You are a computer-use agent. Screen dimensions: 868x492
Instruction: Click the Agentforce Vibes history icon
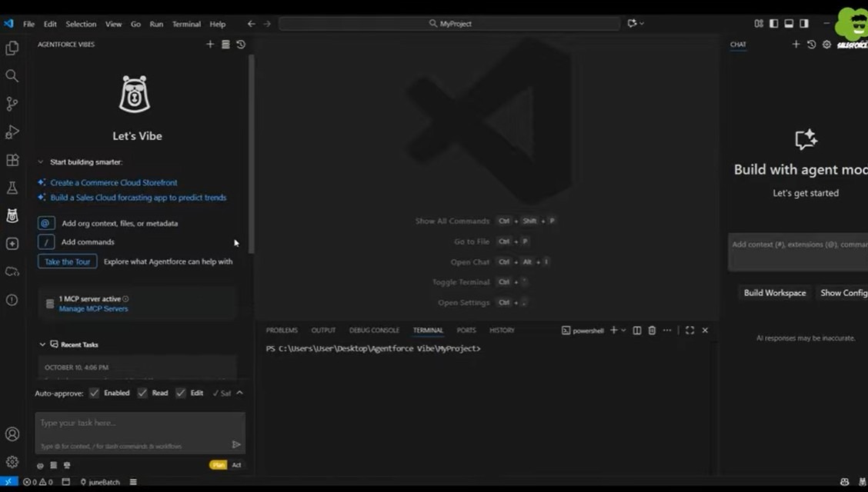pyautogui.click(x=241, y=45)
